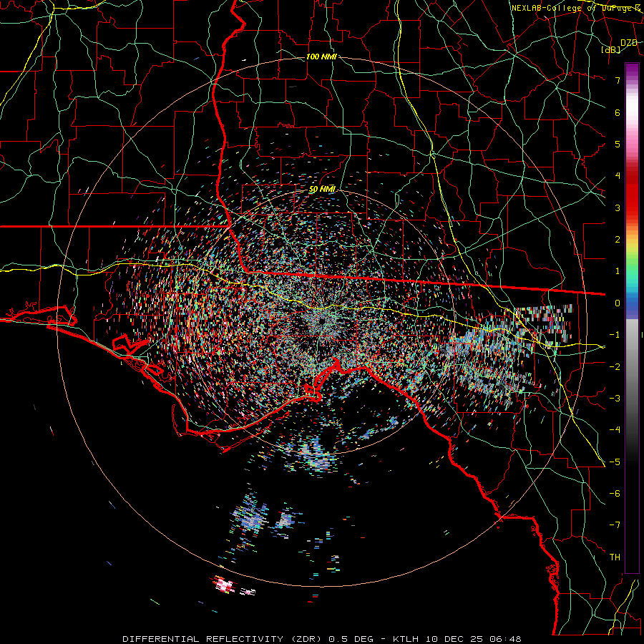Select the 3 value on color scale
Screen dimensions: 644x644
click(x=618, y=208)
